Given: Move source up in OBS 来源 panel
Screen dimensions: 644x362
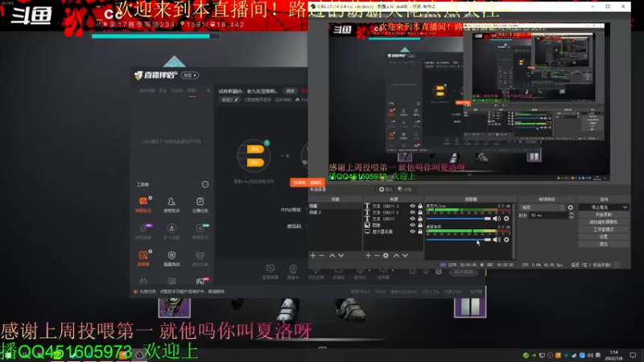Looking at the screenshot, I should 396,255.
